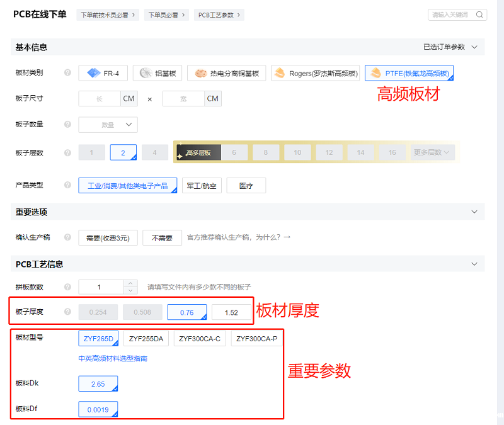Viewport: 504px width, 425px height.
Task: Click the search magnifier icon
Action: (x=479, y=14)
